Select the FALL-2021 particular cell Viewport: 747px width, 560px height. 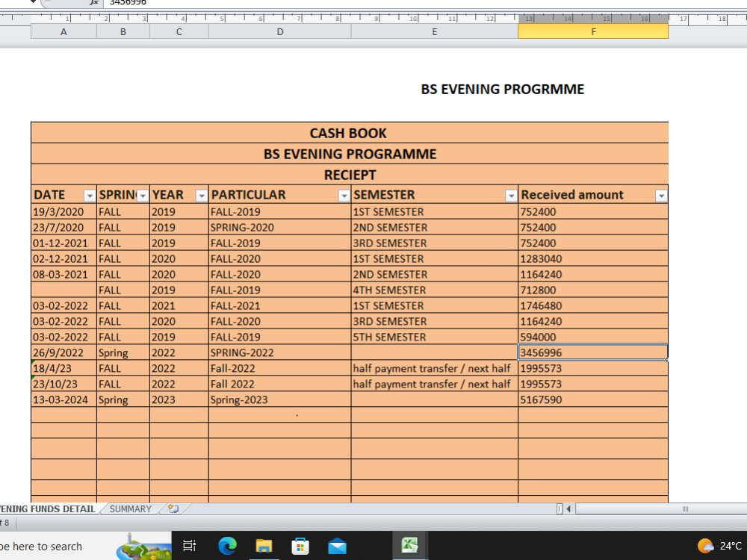click(x=280, y=305)
